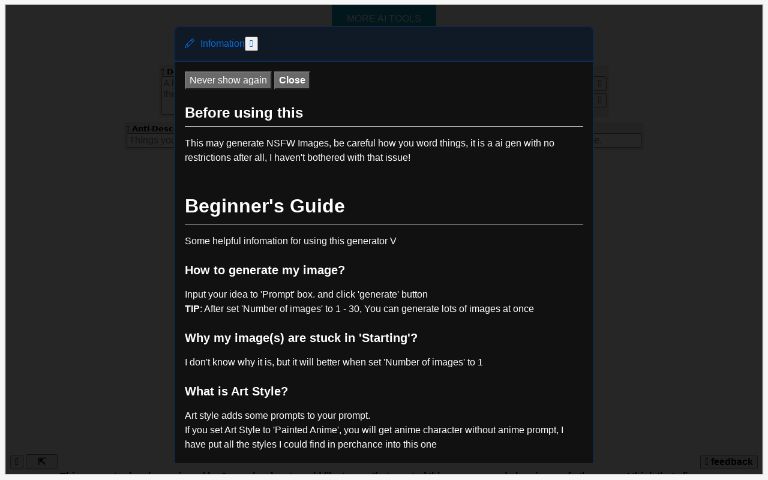Click the bold TIP text line

point(359,309)
